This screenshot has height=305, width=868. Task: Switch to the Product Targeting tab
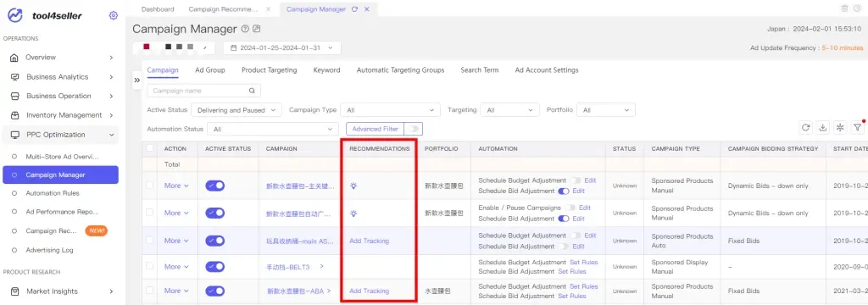pos(269,70)
